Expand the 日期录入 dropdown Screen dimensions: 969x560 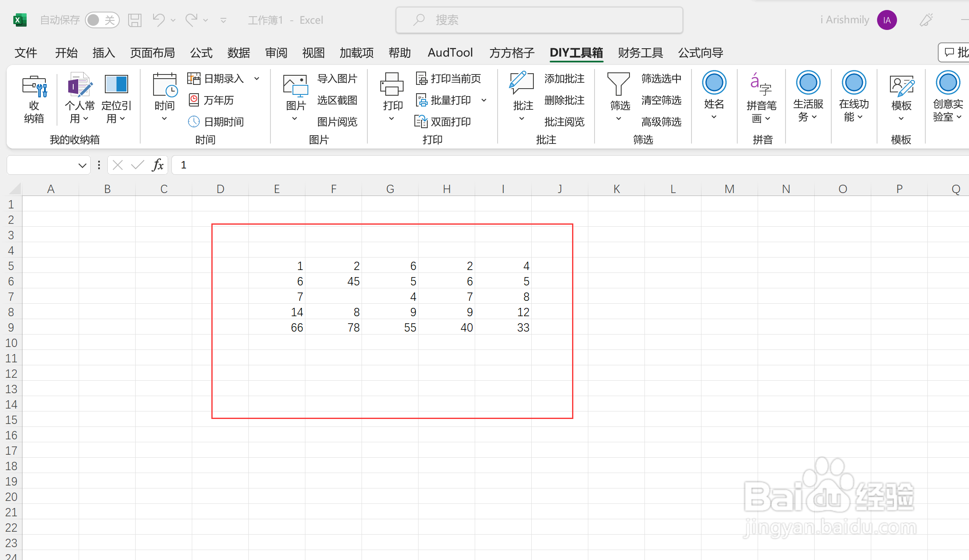tap(257, 78)
